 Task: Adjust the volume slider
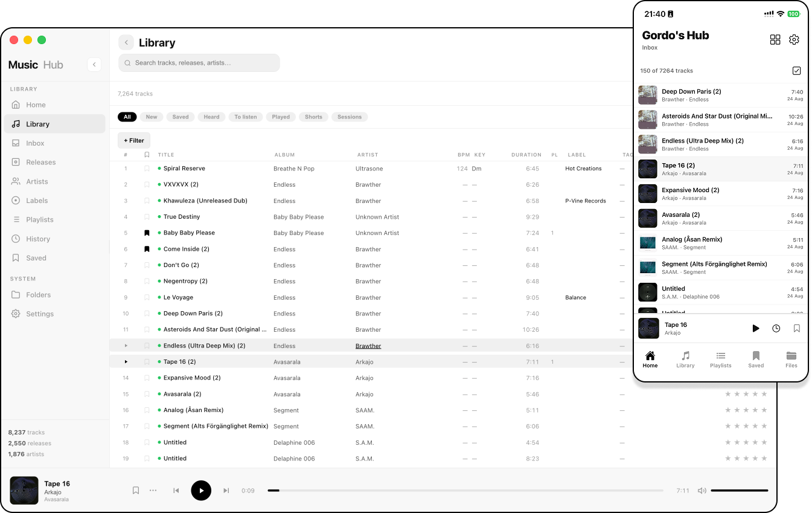point(740,491)
